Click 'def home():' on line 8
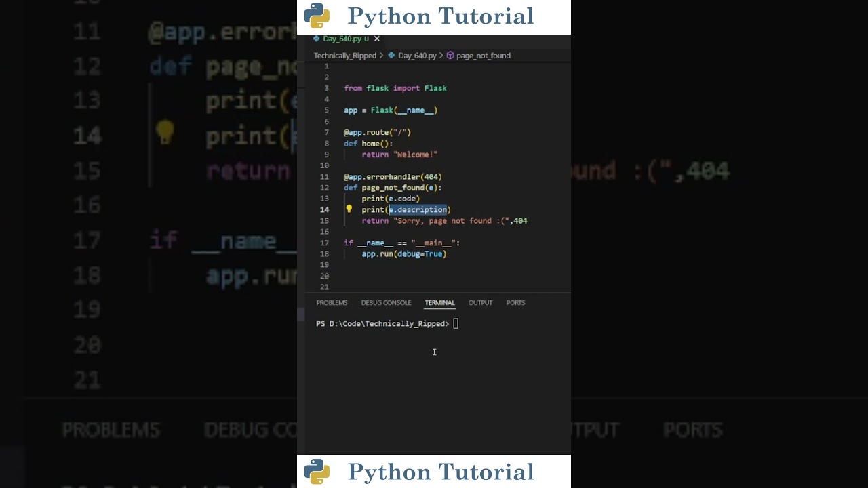868x488 pixels. pyautogui.click(x=368, y=144)
